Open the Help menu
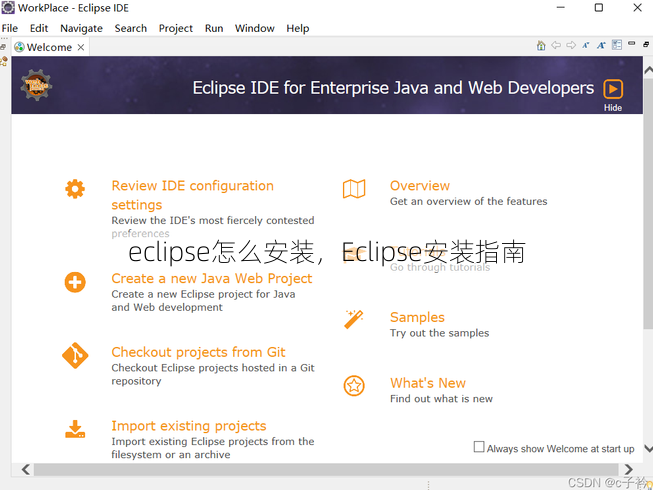 [x=297, y=28]
